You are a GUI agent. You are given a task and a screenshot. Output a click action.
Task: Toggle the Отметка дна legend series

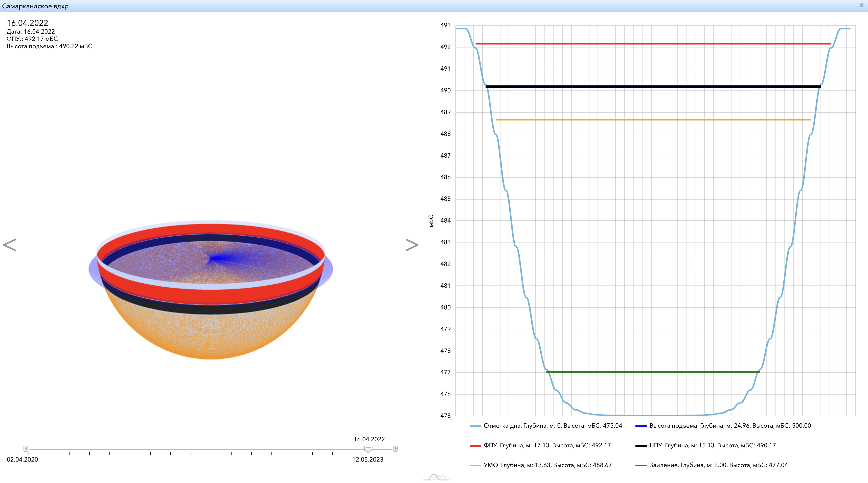pyautogui.click(x=546, y=426)
